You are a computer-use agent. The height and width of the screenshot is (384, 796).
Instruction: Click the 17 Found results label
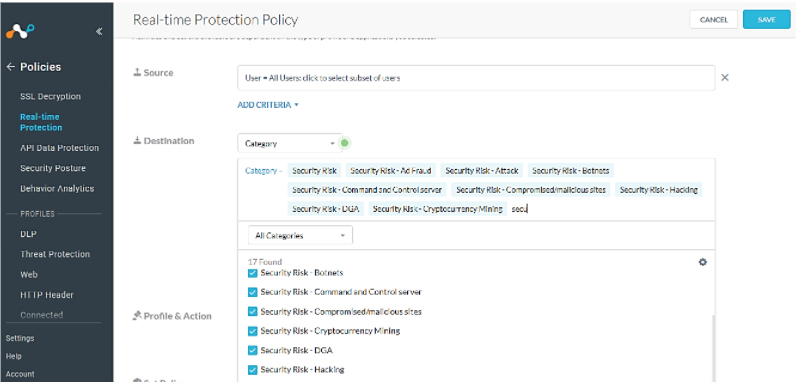click(264, 262)
